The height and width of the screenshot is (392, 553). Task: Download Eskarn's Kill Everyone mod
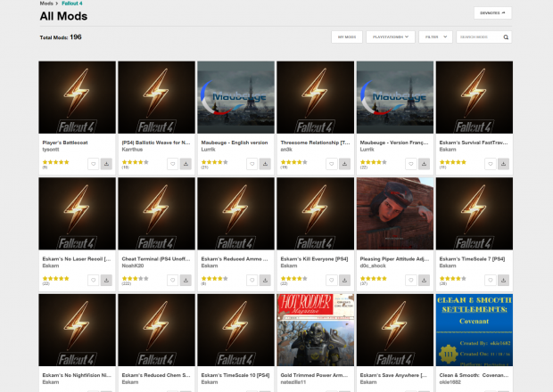(344, 280)
